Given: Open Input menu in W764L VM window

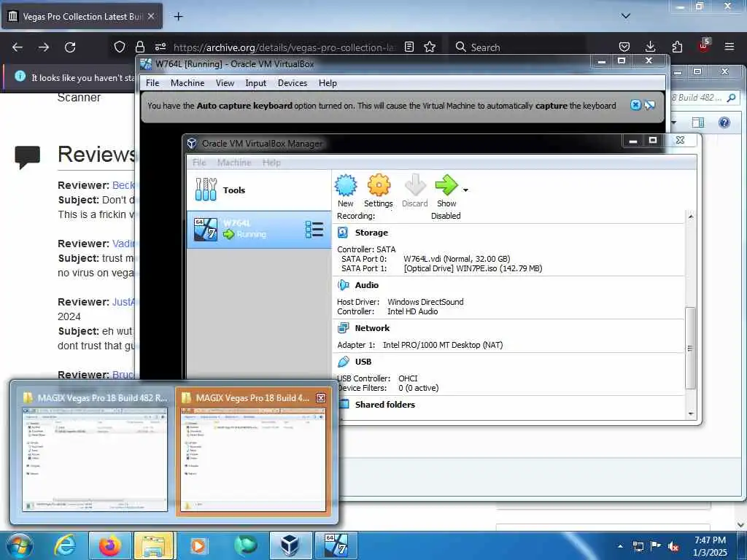Looking at the screenshot, I should tap(256, 83).
